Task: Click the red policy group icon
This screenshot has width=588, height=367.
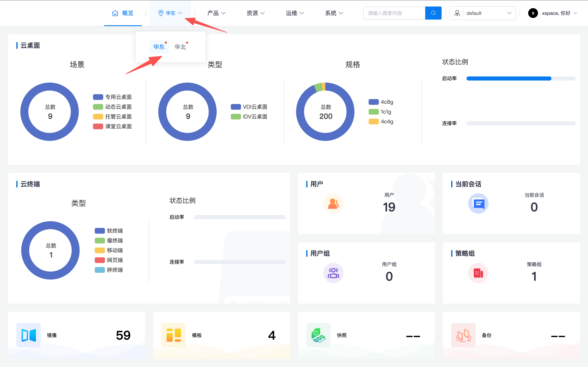Action: click(478, 273)
